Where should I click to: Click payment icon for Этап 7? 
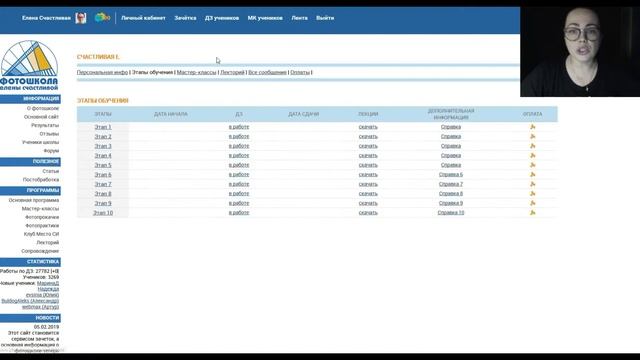coord(532,184)
